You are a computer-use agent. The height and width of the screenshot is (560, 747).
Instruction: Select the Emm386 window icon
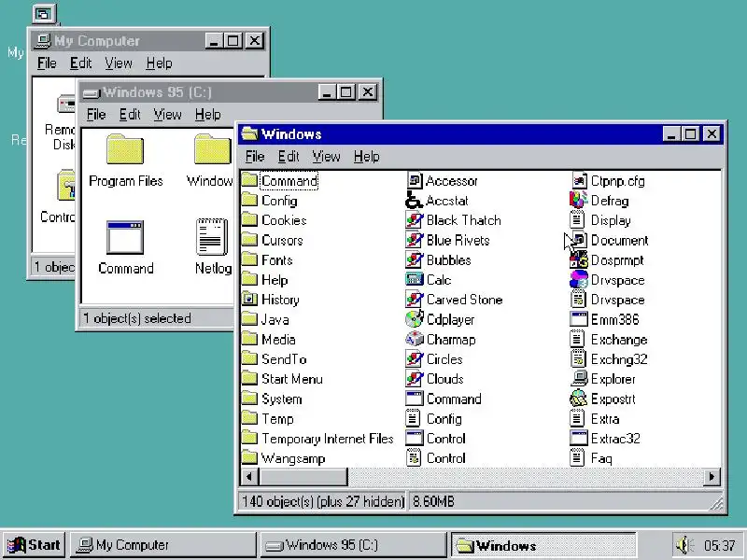pyautogui.click(x=578, y=319)
